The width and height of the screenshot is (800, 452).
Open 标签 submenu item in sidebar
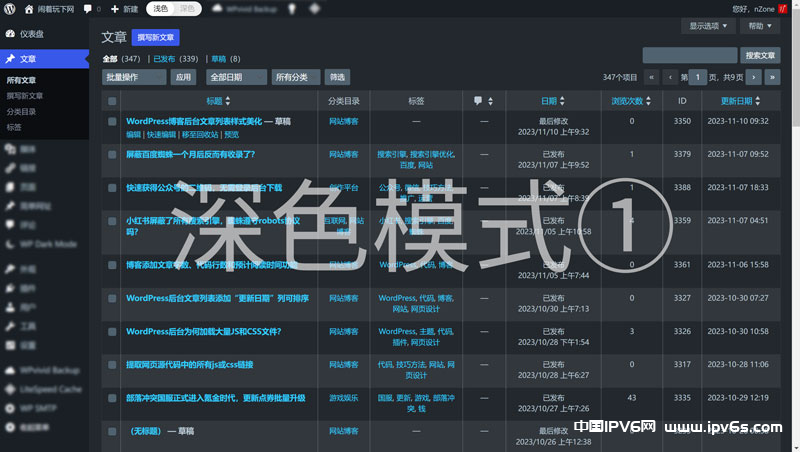pyautogui.click(x=14, y=127)
